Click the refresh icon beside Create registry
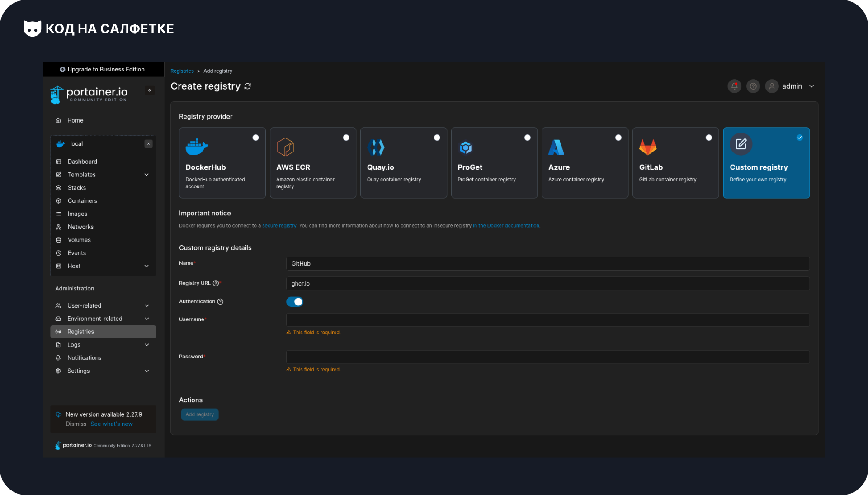This screenshot has width=868, height=495. [x=248, y=86]
